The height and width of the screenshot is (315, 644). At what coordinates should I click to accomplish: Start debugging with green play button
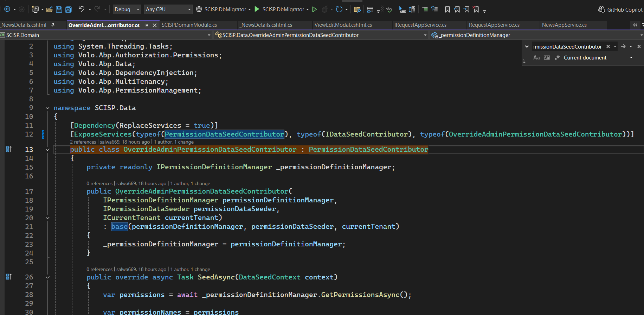[x=257, y=9]
